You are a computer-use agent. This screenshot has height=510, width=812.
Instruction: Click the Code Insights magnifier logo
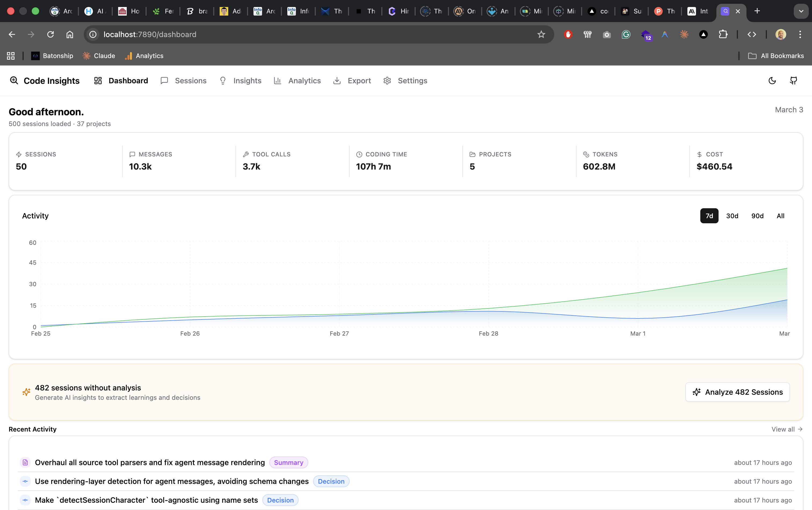[14, 80]
